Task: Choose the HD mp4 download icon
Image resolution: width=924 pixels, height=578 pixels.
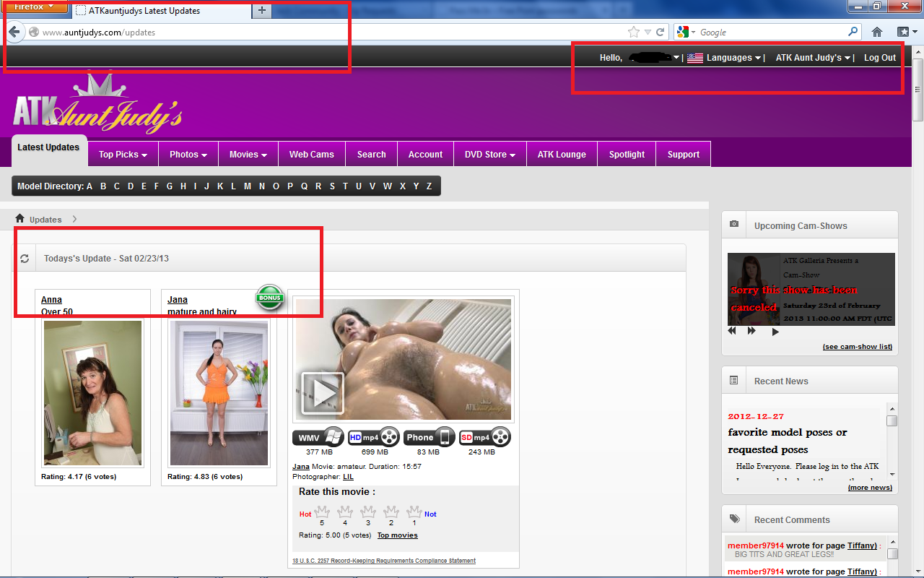Action: point(373,437)
